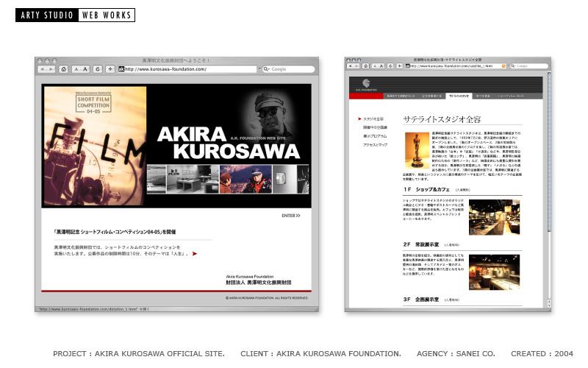Decrease text size with small A, right browser

click(x=375, y=66)
